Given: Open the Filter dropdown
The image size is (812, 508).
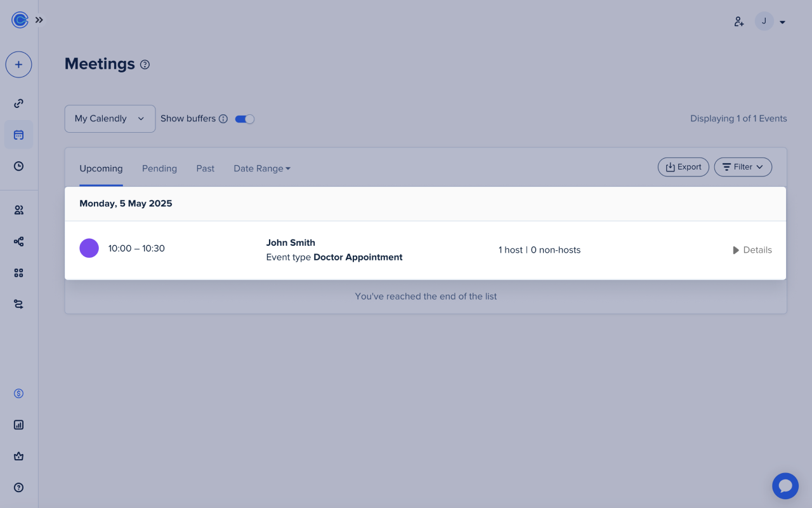Looking at the screenshot, I should click(x=743, y=166).
